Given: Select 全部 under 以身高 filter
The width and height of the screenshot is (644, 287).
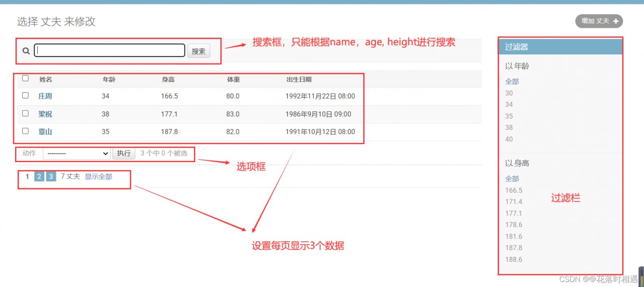Looking at the screenshot, I should (x=512, y=179).
